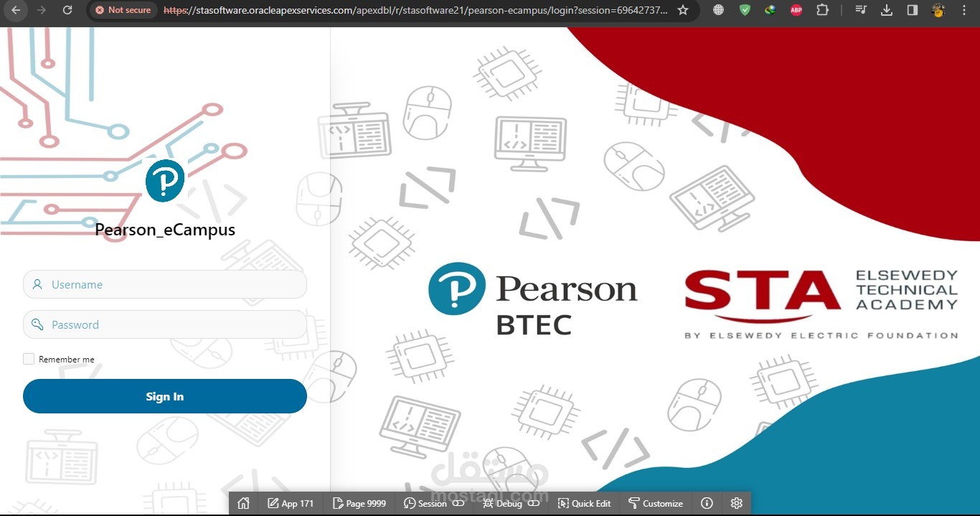Viewport: 980px width, 516px height.
Task: Toggle the browser side panel
Action: (x=913, y=10)
